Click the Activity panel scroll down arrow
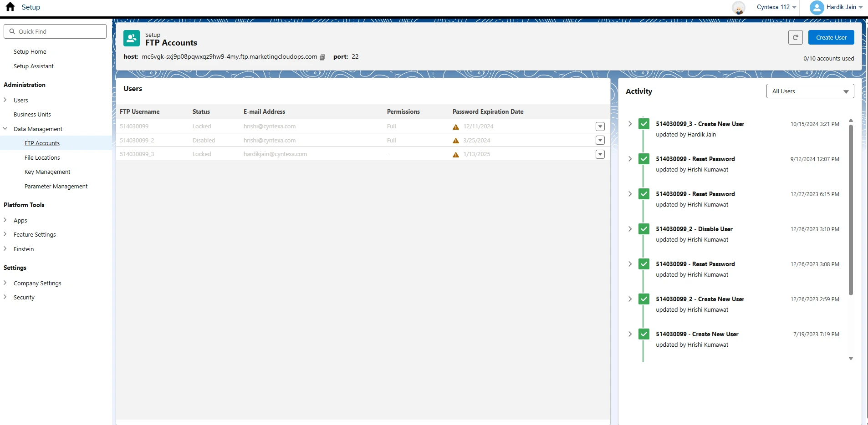Image resolution: width=868 pixels, height=425 pixels. pyautogui.click(x=850, y=359)
